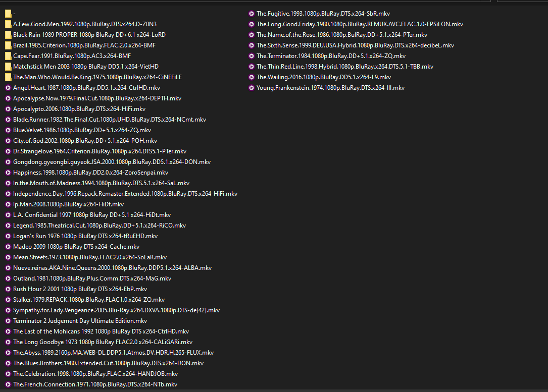This screenshot has width=548, height=392.
Task: Select the Matchstick Men 2003 folder icon
Action: coord(8,67)
